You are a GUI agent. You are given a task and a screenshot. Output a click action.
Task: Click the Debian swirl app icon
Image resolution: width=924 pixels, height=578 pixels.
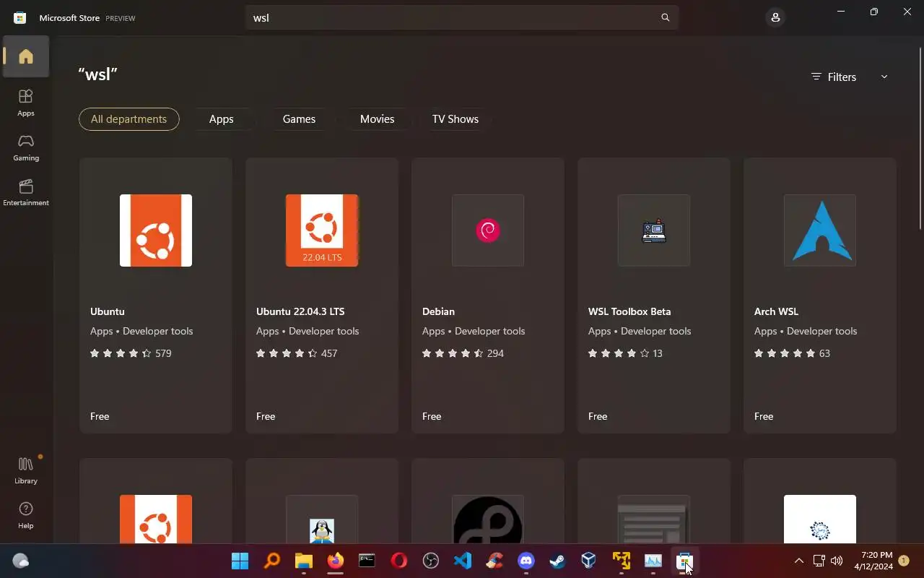click(x=488, y=230)
